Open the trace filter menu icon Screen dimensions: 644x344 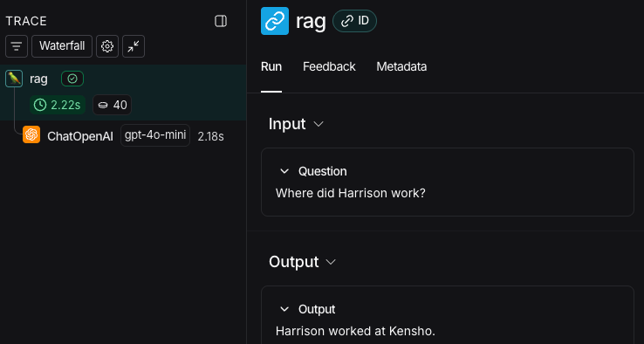tap(17, 46)
